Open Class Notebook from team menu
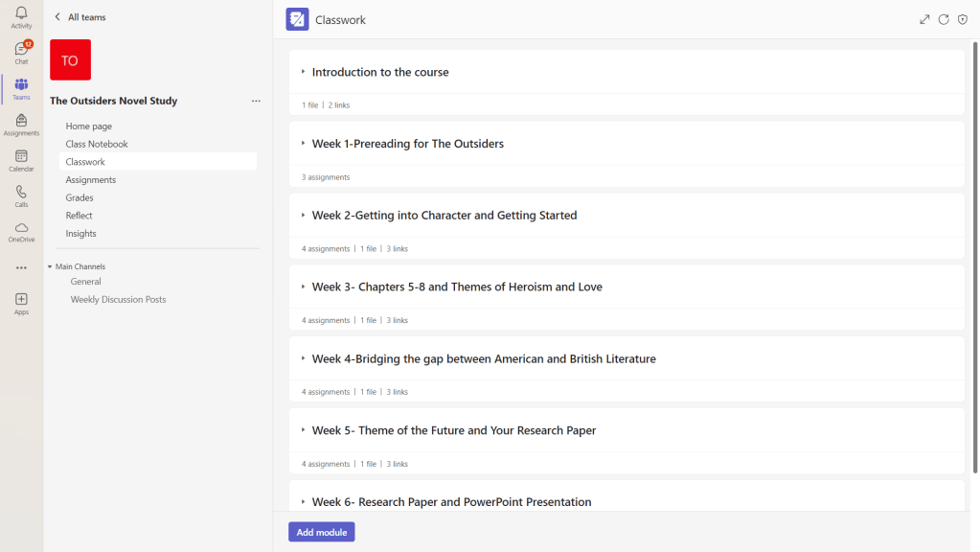This screenshot has height=552, width=980. 97,144
